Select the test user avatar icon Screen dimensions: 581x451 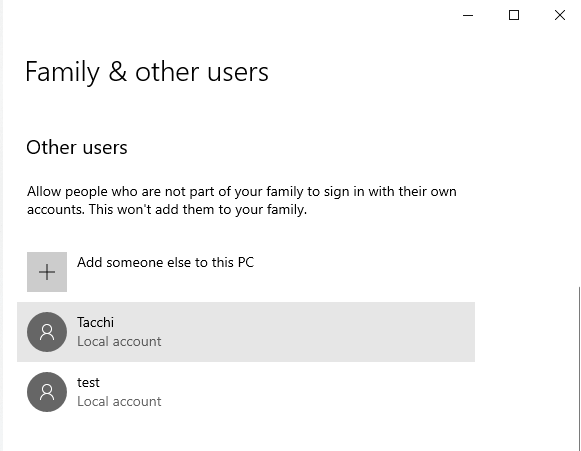(47, 392)
